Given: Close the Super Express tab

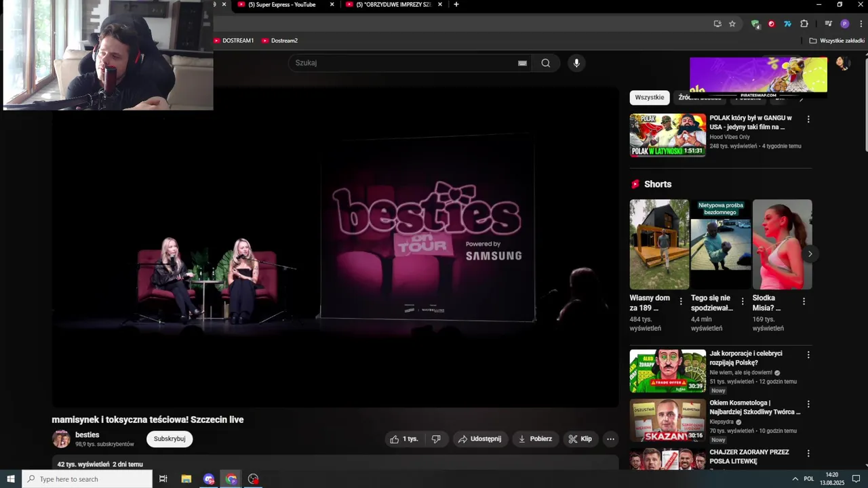Looking at the screenshot, I should click(332, 5).
